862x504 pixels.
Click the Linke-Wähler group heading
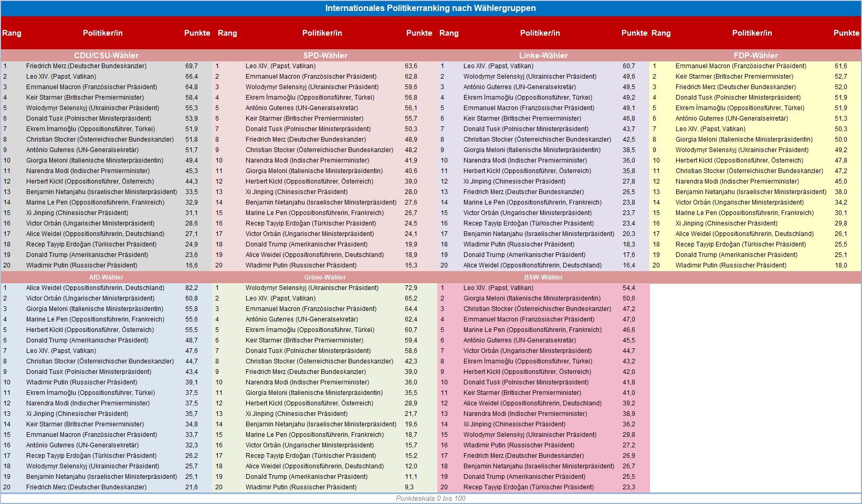[543, 56]
